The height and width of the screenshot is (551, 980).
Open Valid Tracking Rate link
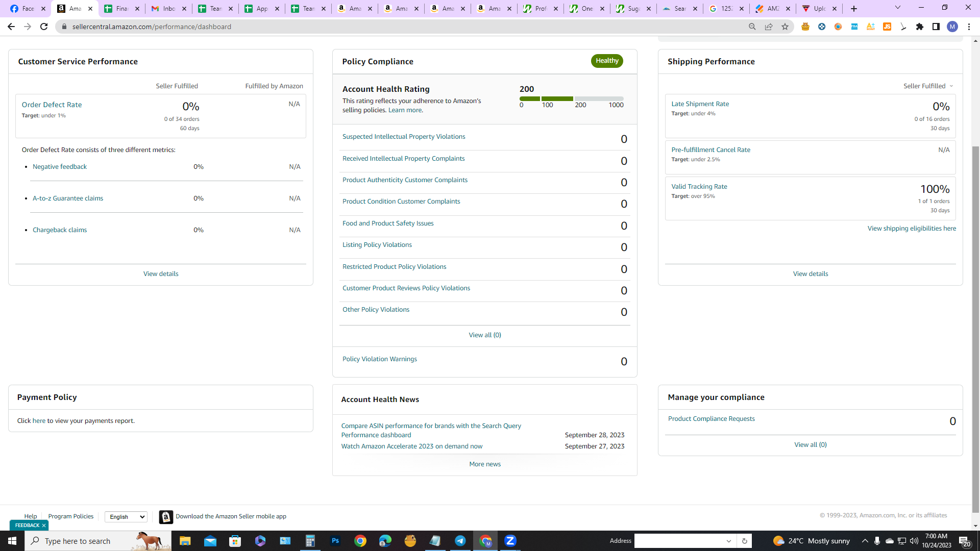tap(699, 187)
